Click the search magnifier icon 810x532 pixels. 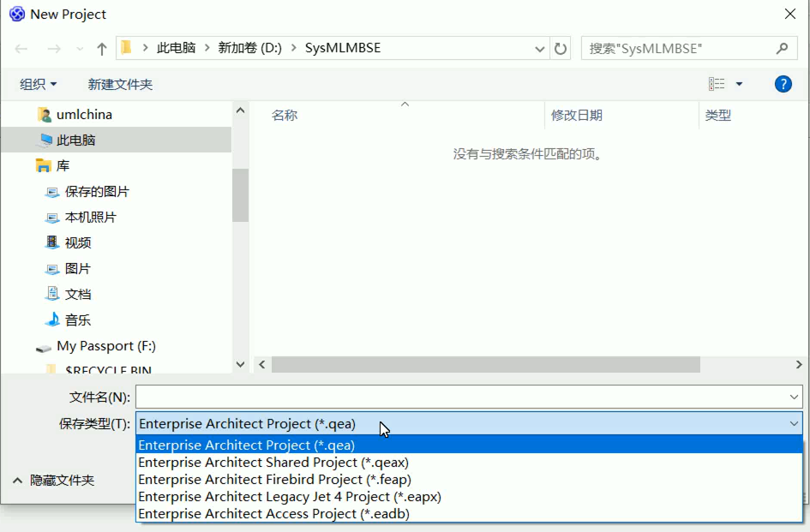coord(782,49)
